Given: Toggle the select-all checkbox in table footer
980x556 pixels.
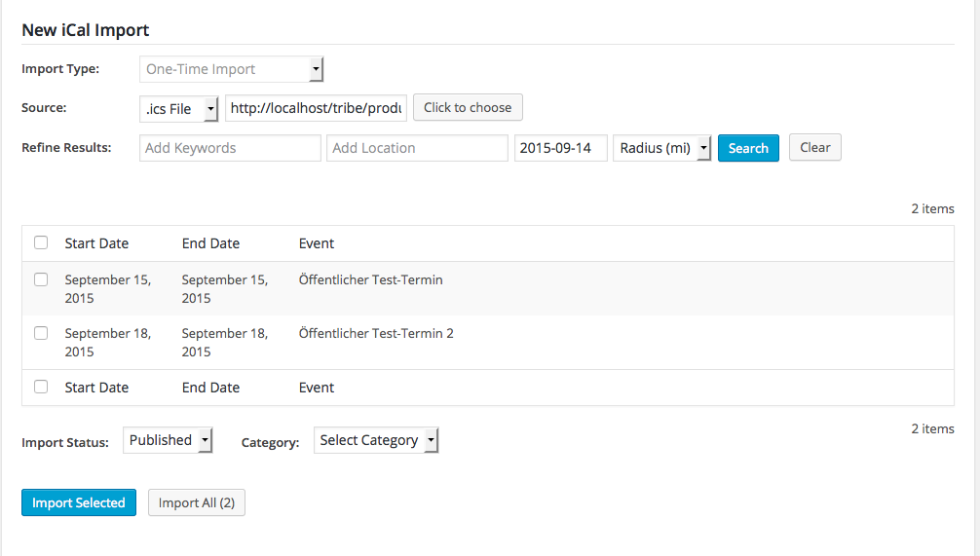Looking at the screenshot, I should pos(41,387).
